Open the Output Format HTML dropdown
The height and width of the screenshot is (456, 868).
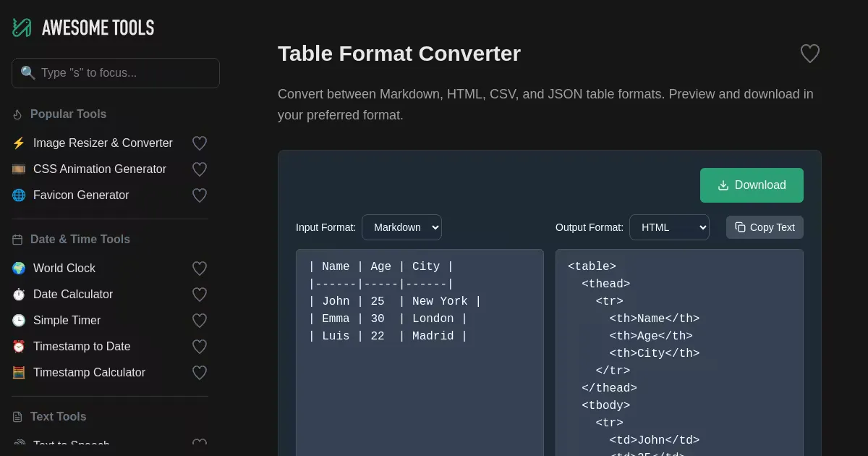669,227
